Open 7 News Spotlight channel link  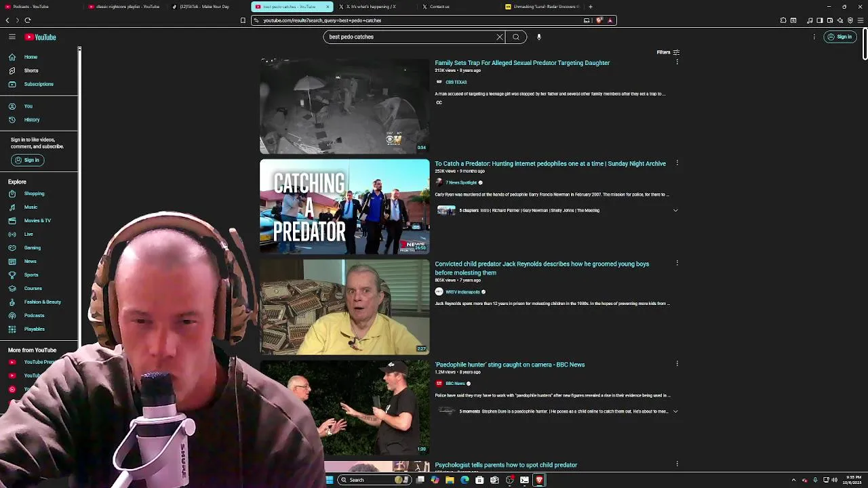point(461,182)
